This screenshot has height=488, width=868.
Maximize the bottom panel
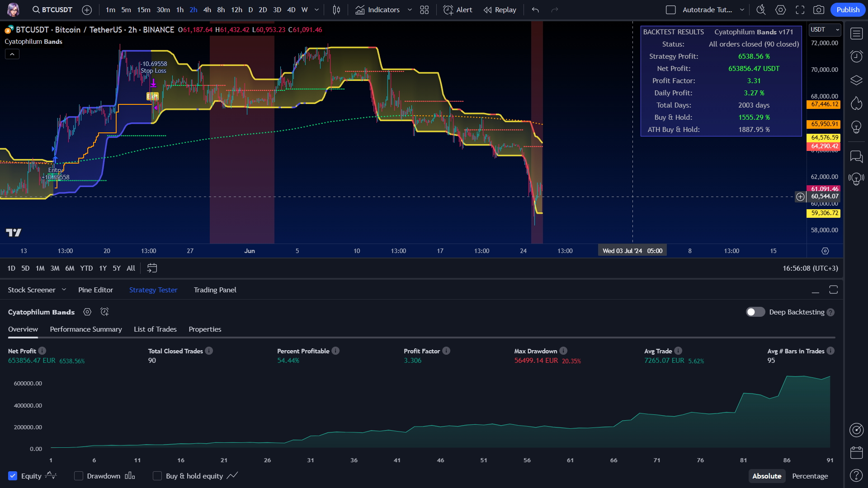click(x=834, y=290)
